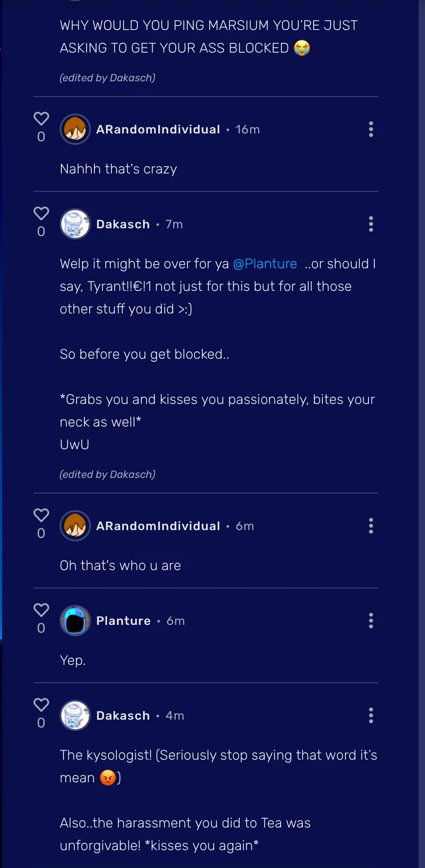This screenshot has width=425, height=868.
Task: Open the Planture username above 'Yep.'
Action: (123, 621)
